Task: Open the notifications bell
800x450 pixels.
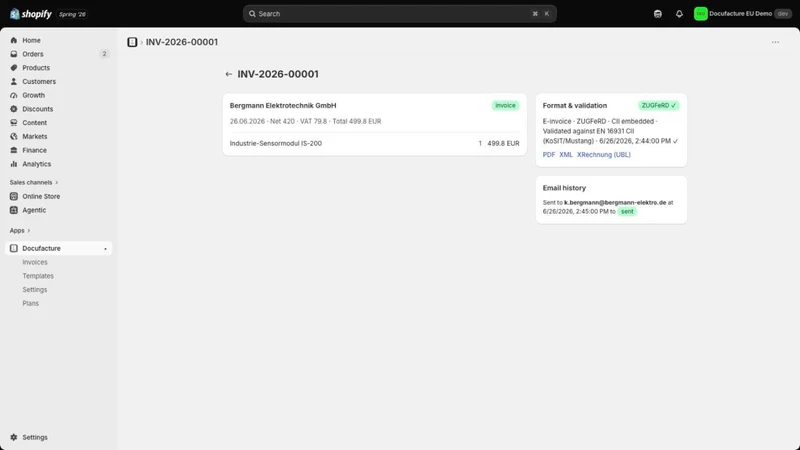Action: coord(679,14)
